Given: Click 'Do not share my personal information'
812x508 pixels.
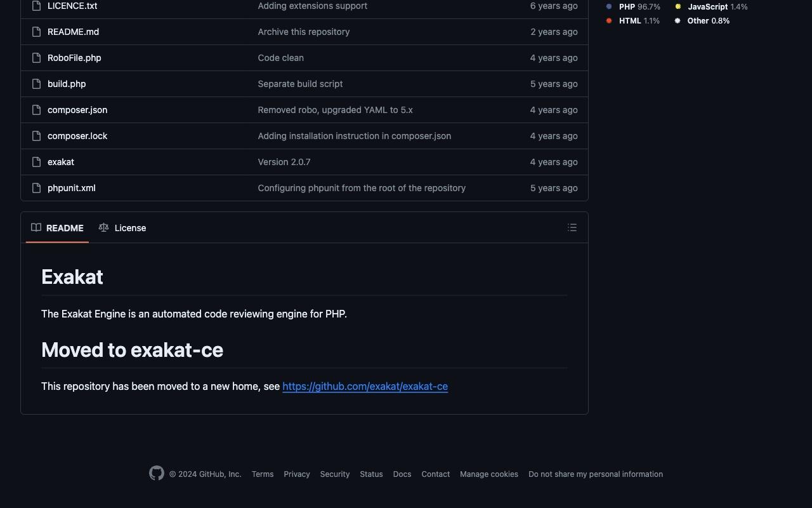Looking at the screenshot, I should click(596, 474).
